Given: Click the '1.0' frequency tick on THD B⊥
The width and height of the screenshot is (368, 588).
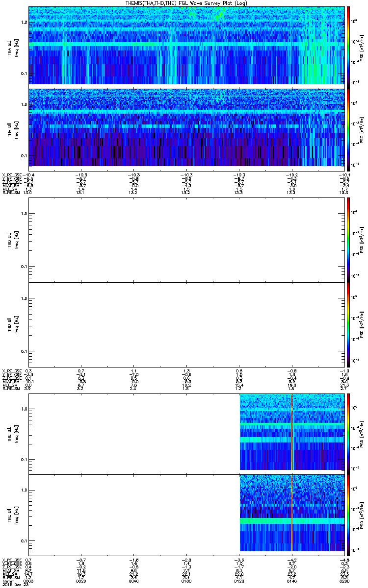Looking at the screenshot, I should tap(24, 214).
